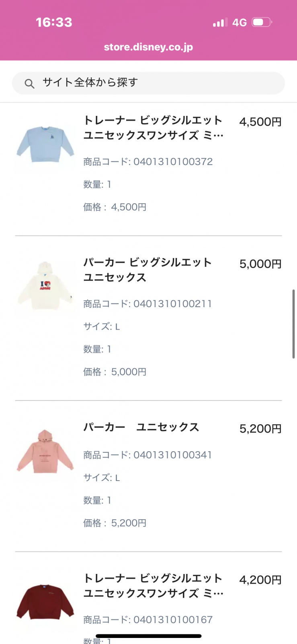Open the 4,500円 トレーナー ビッグシルエット title
Viewport: 297px width, 644px height.
click(153, 128)
